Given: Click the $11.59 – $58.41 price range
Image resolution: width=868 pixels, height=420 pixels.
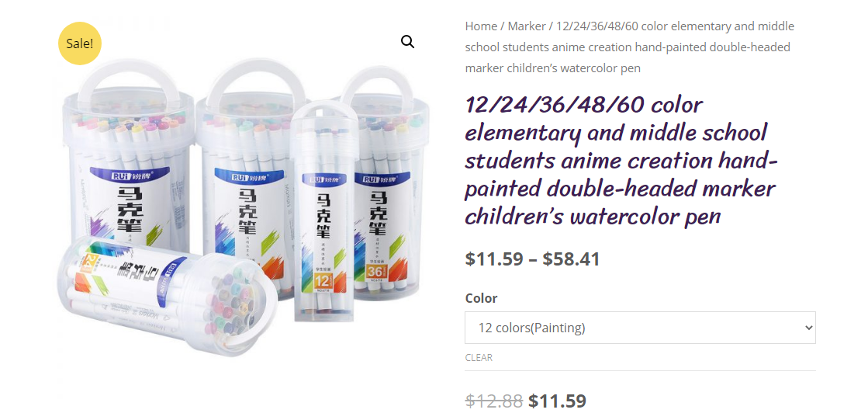Looking at the screenshot, I should pyautogui.click(x=533, y=259).
